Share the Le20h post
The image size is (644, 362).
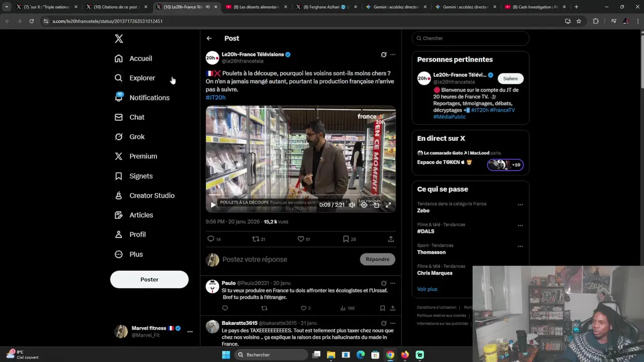tap(391, 239)
